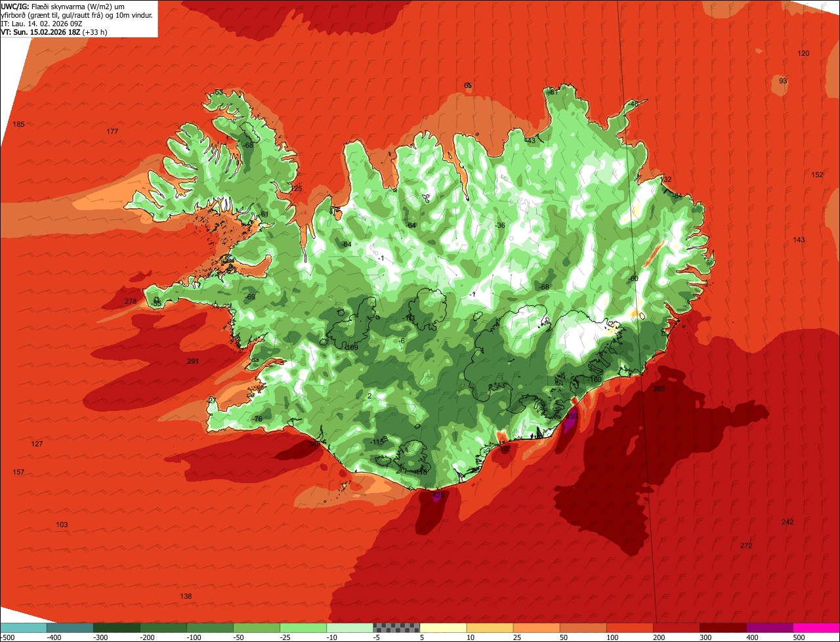Select the value -6 in central Iceland
The image size is (840, 642).
[402, 341]
